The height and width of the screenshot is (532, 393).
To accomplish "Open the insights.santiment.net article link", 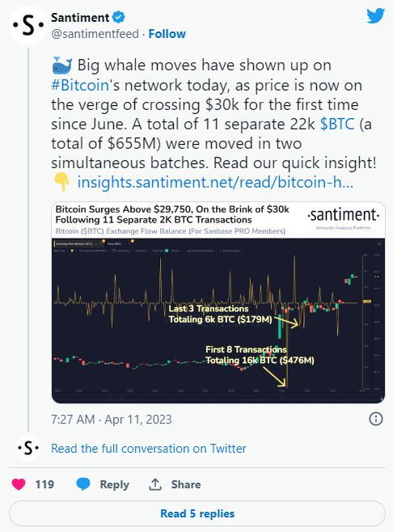I will coord(216,182).
